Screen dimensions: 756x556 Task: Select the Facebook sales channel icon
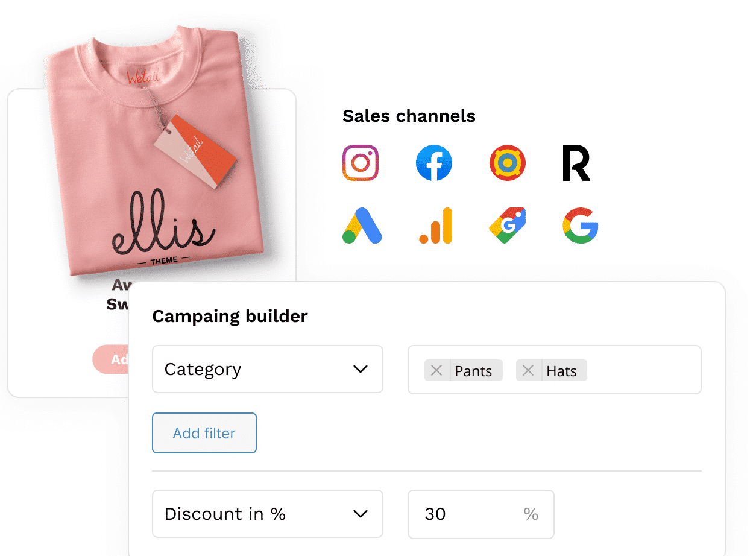(434, 163)
